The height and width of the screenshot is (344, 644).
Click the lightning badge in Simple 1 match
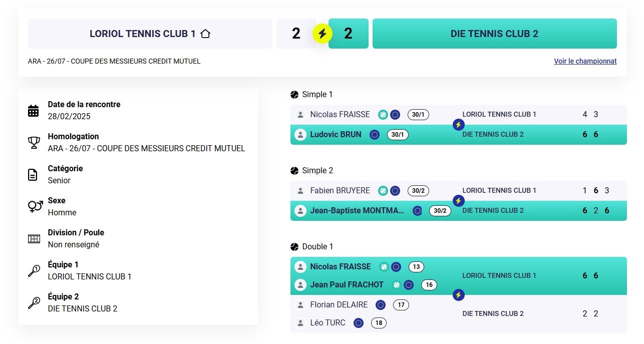(459, 125)
